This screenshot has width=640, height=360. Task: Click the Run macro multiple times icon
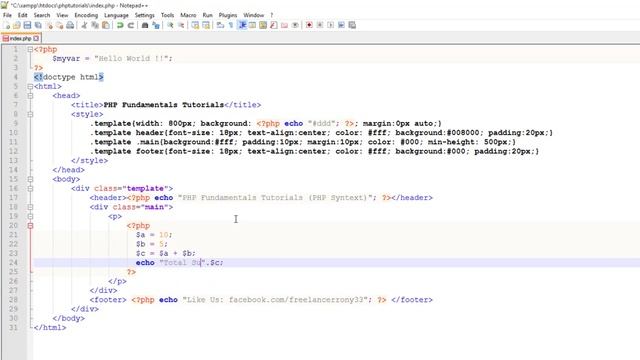click(341, 25)
